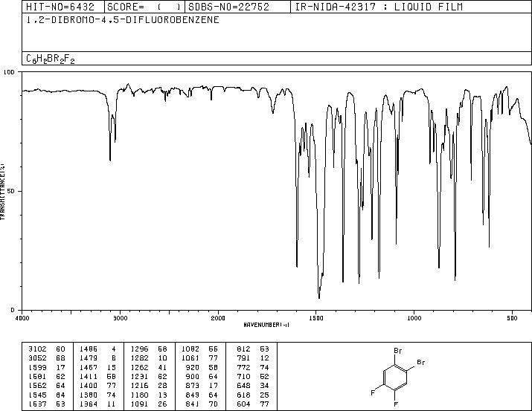Click the chemical structure drawing of the compound
Image resolution: width=532 pixels, height=411 pixels.
click(x=398, y=377)
